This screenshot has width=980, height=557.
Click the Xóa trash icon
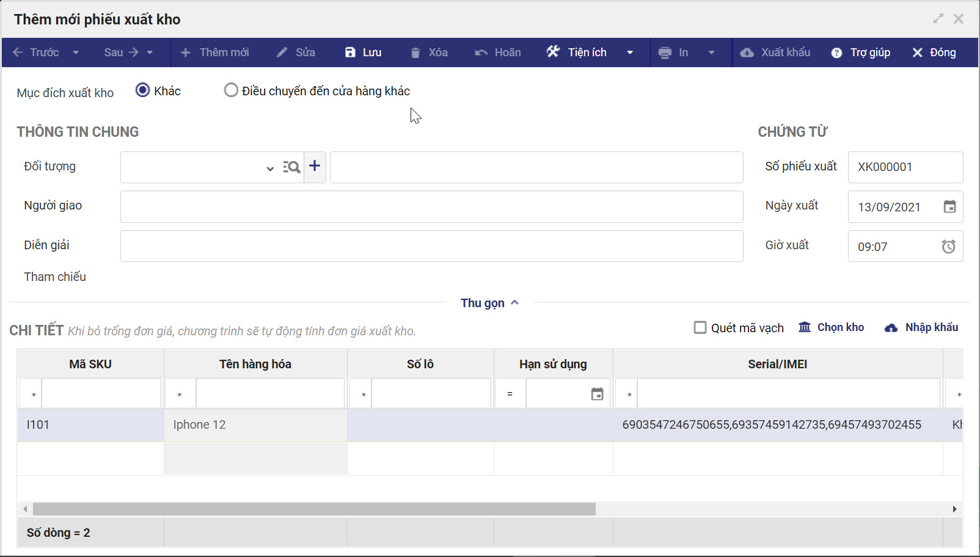[x=415, y=53]
